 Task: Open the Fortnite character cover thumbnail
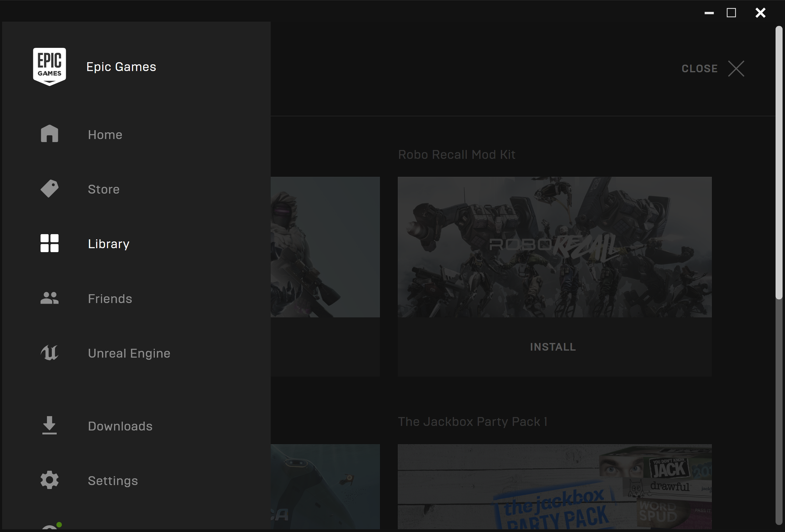pyautogui.click(x=325, y=247)
